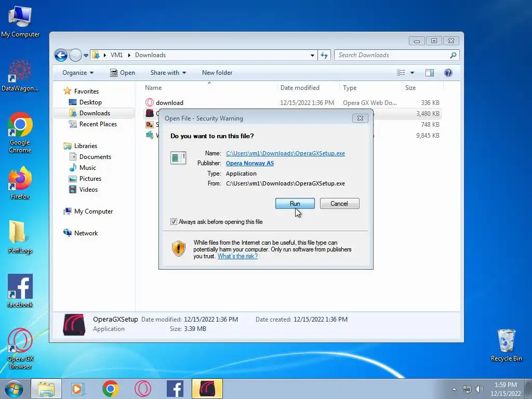Select Downloads in the navigation pane
Image resolution: width=532 pixels, height=399 pixels.
(x=95, y=113)
